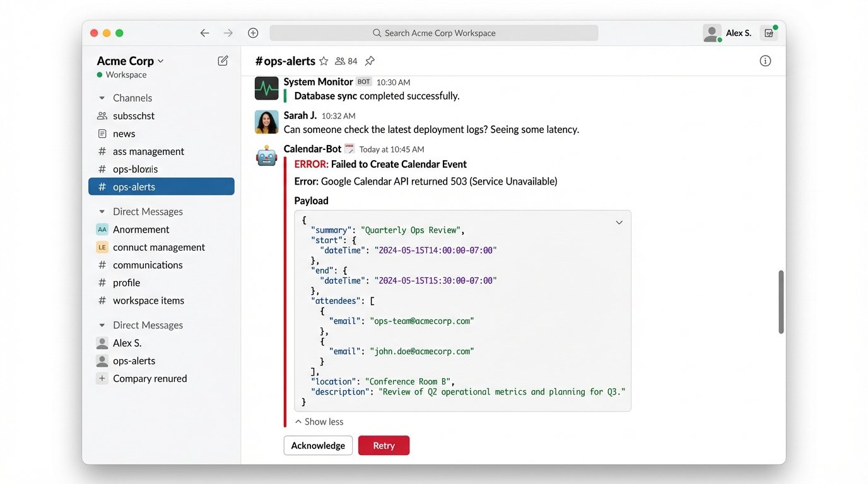Collapse the JSON payload with its chevron
868x484 pixels.
click(619, 222)
